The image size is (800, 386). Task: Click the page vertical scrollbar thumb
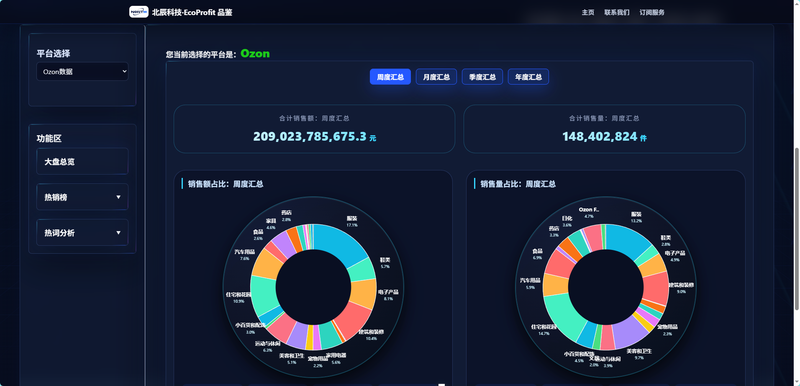point(796,228)
